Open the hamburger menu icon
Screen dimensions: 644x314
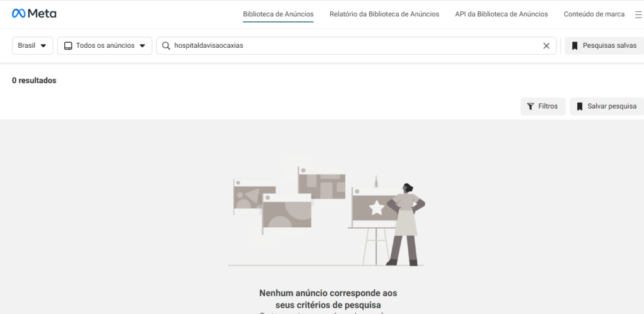(x=638, y=14)
